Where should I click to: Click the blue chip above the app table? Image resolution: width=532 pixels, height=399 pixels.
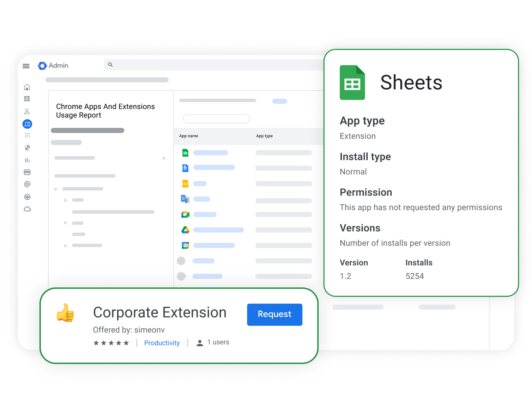[280, 101]
